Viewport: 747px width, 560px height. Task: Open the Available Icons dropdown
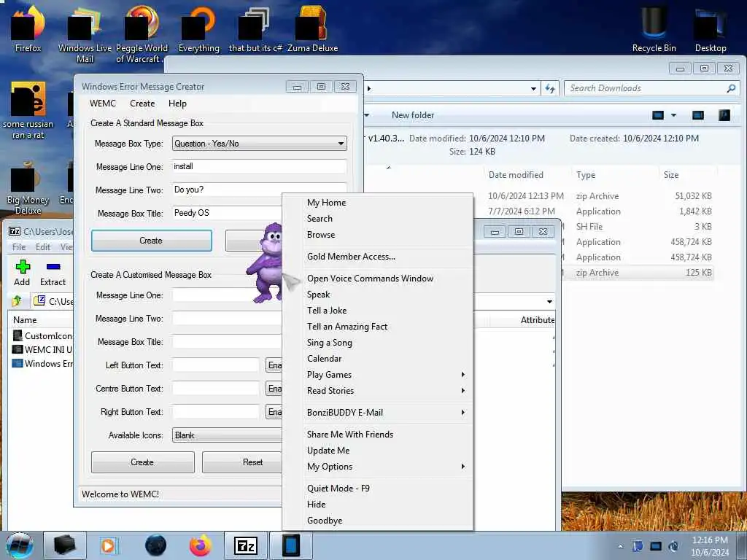(228, 435)
